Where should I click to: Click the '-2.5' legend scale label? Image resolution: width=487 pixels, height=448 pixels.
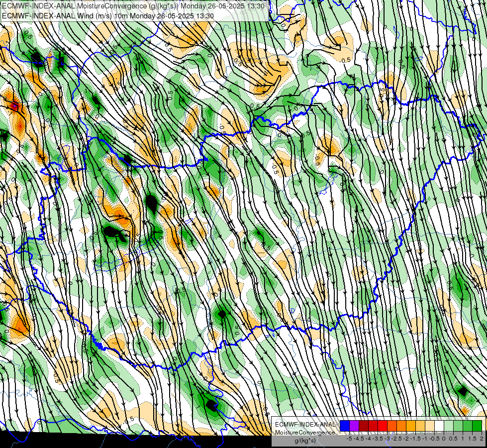coord(396,439)
